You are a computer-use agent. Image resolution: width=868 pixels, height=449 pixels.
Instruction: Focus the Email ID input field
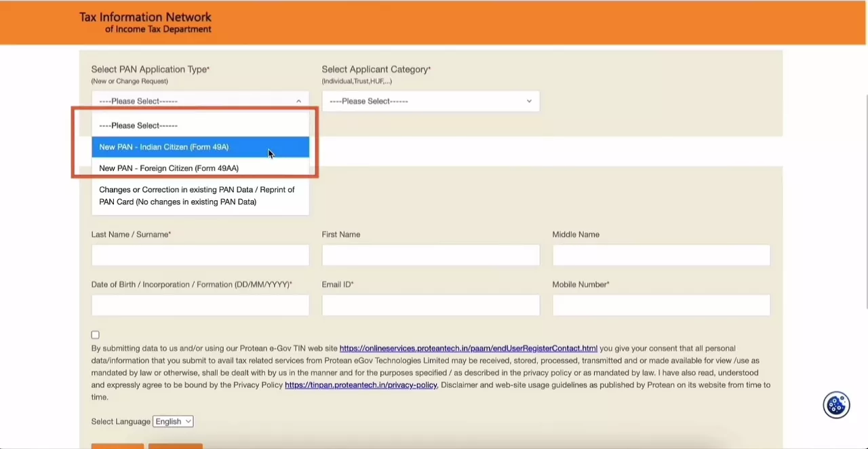point(431,305)
